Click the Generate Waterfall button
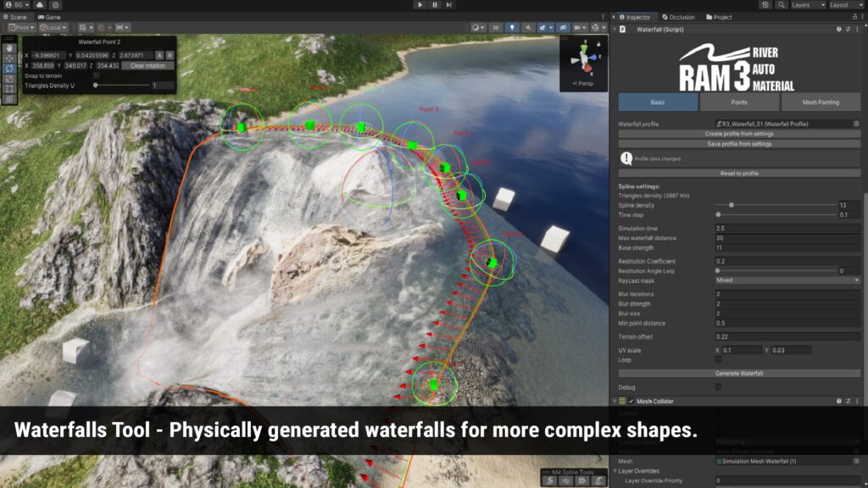 (739, 373)
